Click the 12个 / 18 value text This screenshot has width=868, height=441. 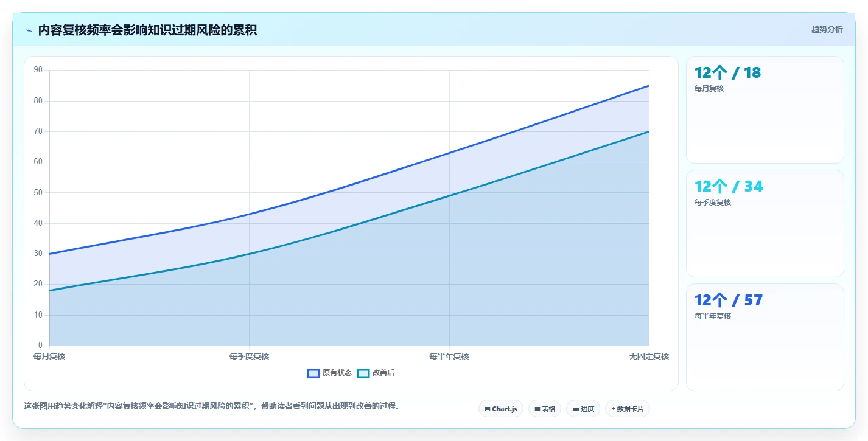(727, 73)
